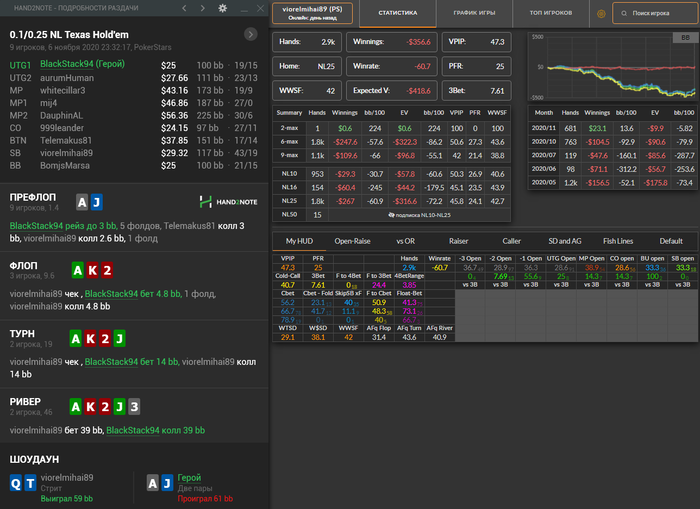Click the VPIP 47.3 stat box
This screenshot has height=509, width=700.
476,42
